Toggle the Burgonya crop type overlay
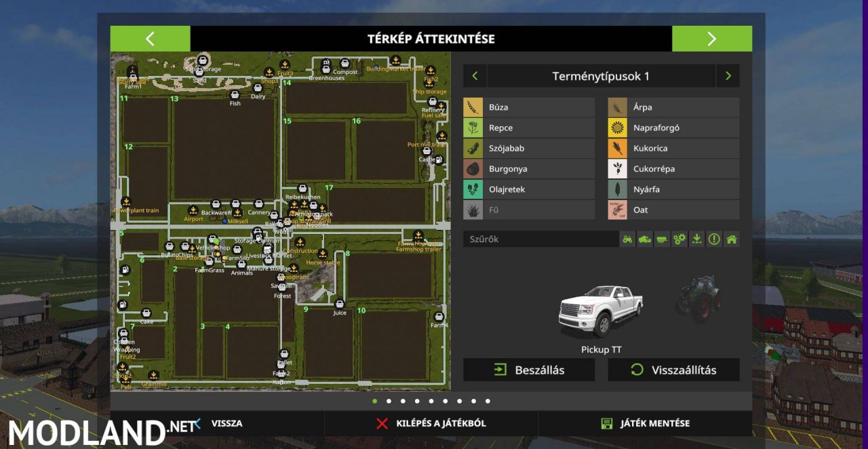Viewport: 868px width, 449px height. [x=529, y=169]
